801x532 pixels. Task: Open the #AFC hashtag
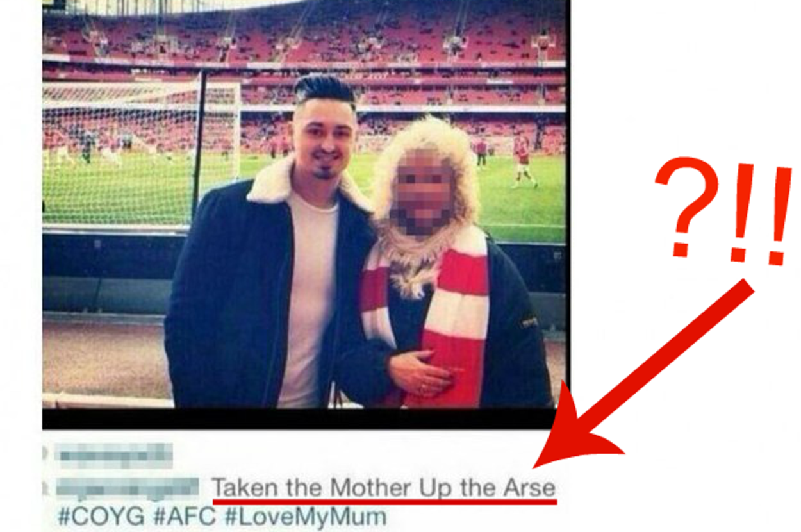(183, 516)
